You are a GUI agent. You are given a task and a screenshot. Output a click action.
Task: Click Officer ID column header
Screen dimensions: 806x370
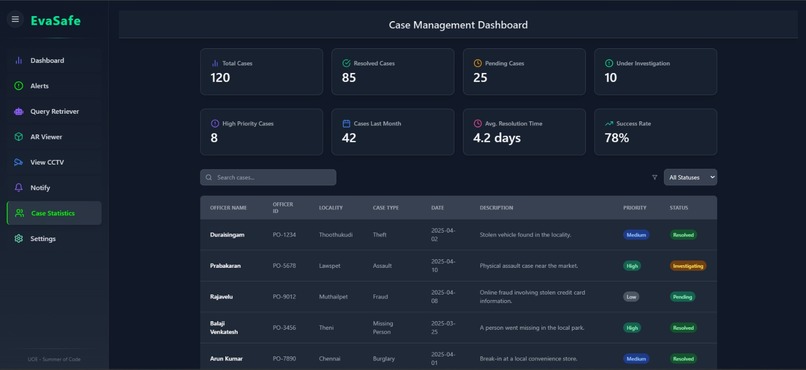(283, 208)
